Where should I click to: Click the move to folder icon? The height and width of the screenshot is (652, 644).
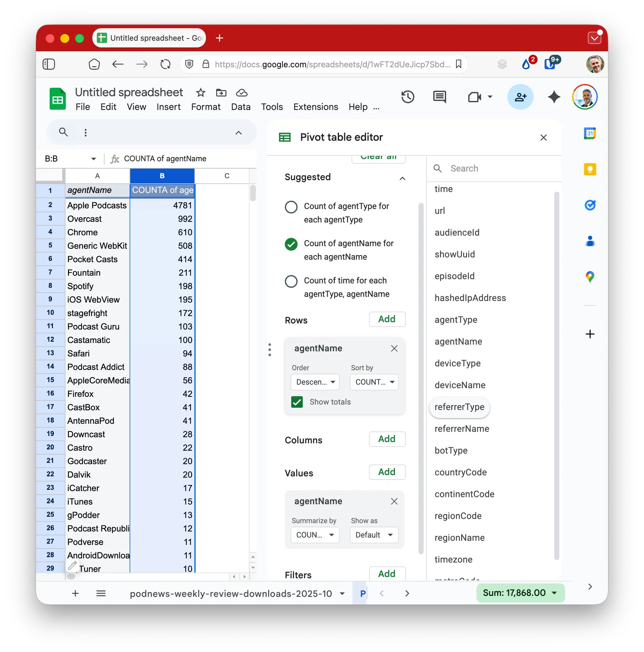click(x=221, y=92)
